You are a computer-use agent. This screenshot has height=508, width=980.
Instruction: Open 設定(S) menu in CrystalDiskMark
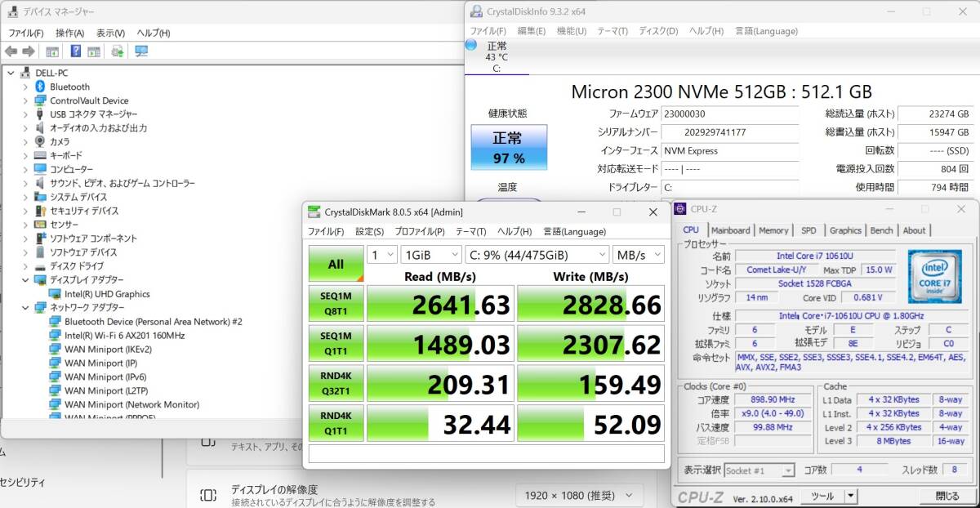(x=369, y=231)
